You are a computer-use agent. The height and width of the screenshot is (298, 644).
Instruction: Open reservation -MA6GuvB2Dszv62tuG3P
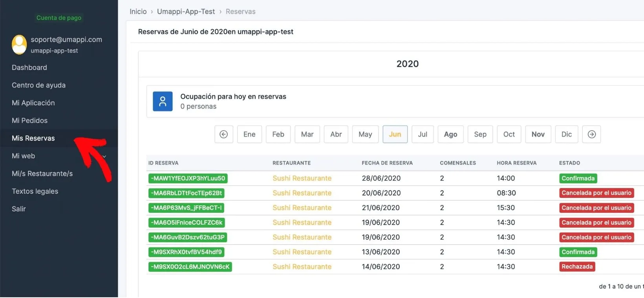coord(188,237)
